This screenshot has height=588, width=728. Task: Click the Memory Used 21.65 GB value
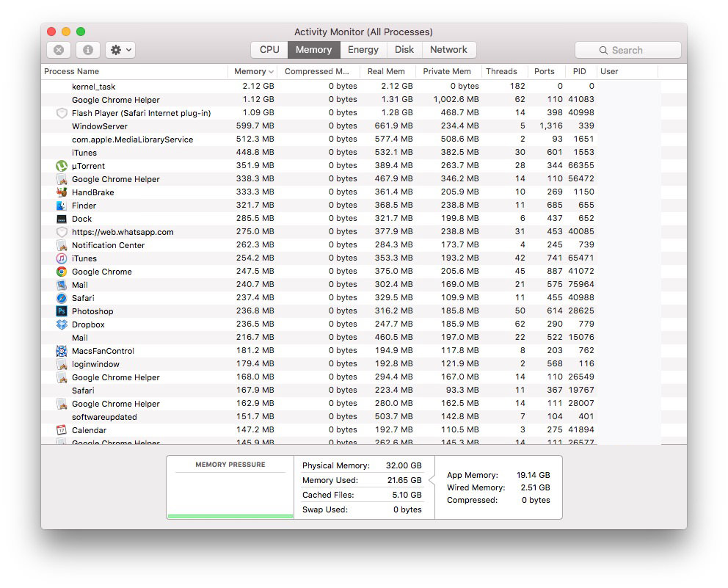(x=404, y=480)
